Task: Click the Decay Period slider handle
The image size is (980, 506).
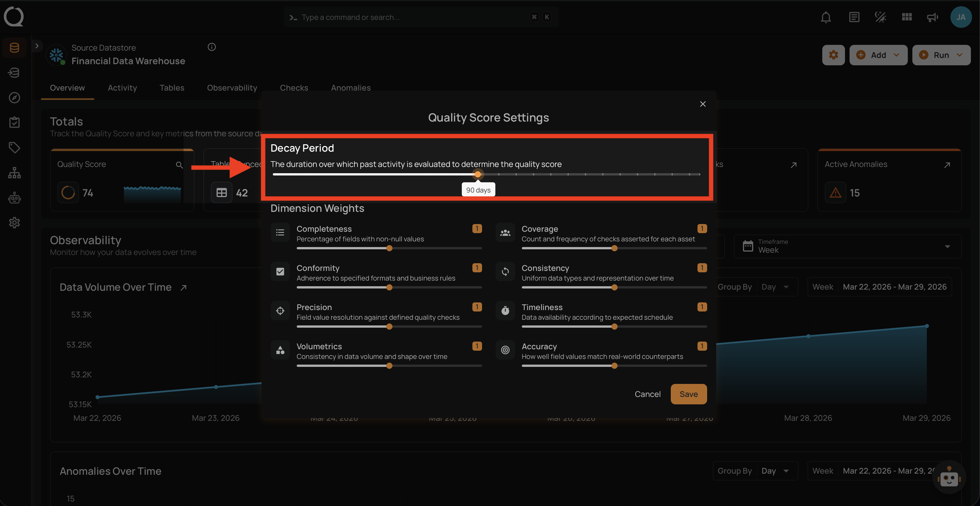Action: tap(478, 175)
